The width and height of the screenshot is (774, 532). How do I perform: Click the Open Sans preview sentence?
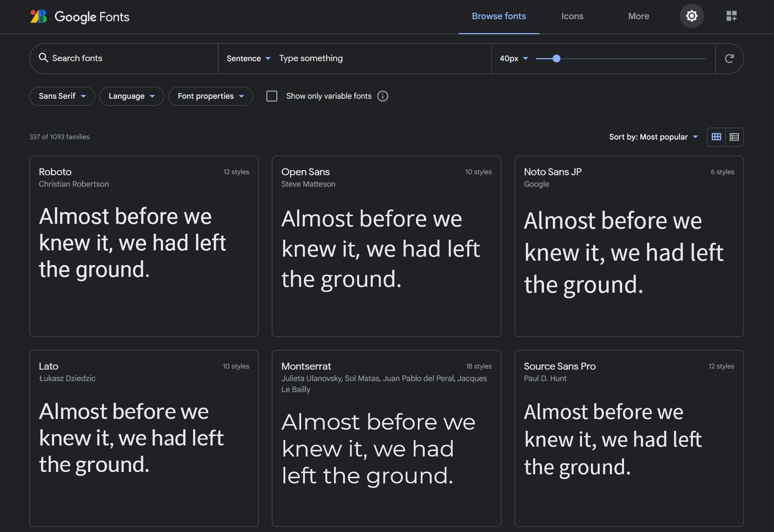click(381, 249)
